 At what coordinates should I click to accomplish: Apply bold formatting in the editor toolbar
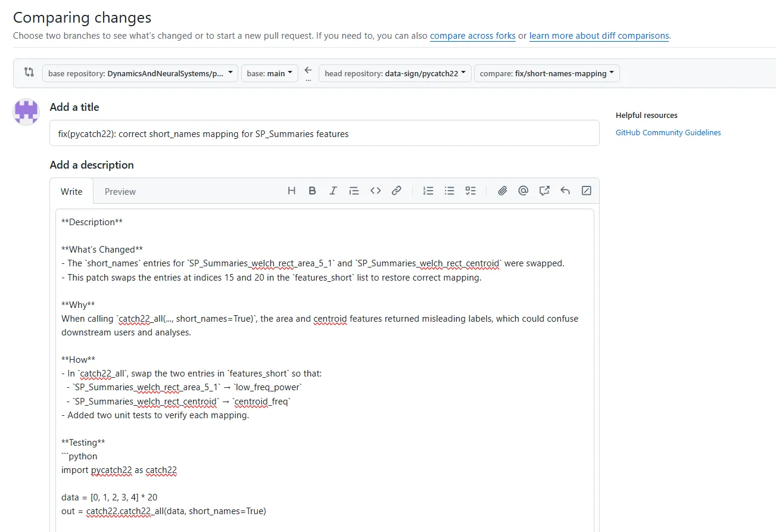point(312,191)
